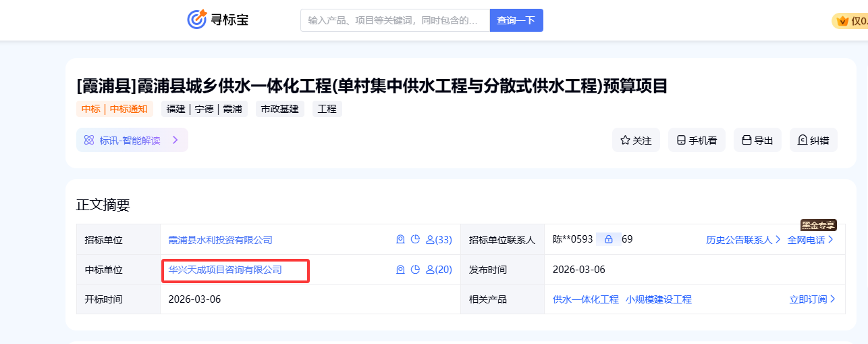
Task: Click the lock icon in the contact phone number
Action: tap(608, 239)
